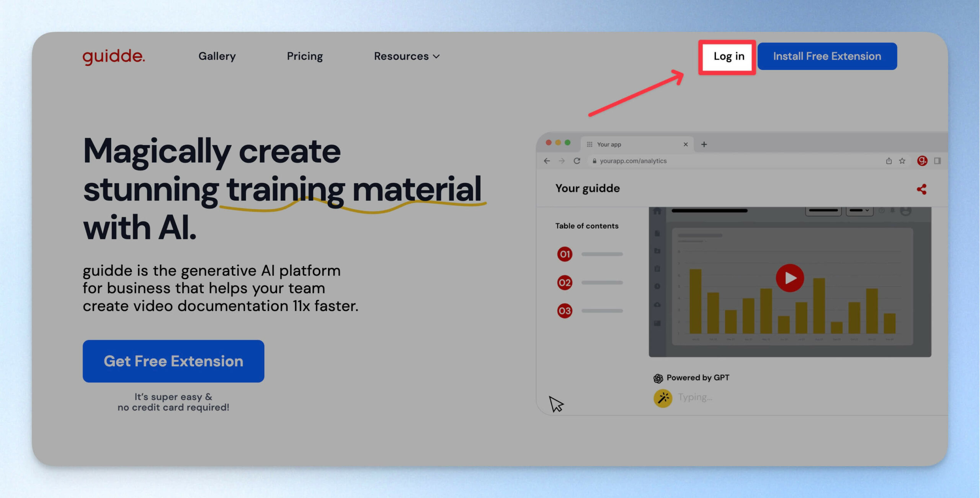Screen dimensions: 980x498
Task: Open a new browser tab with plus icon
Action: click(x=704, y=144)
